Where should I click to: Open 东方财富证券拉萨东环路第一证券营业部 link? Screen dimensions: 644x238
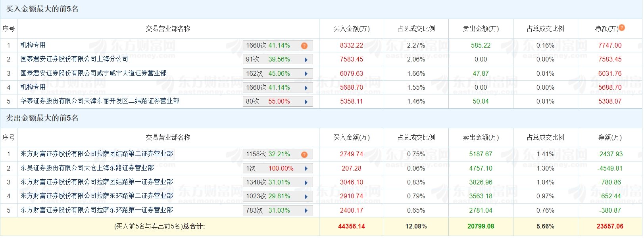pos(97,210)
